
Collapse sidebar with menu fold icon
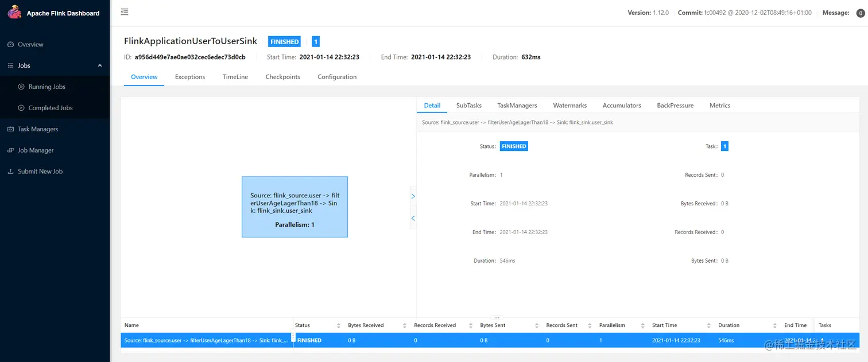pyautogui.click(x=125, y=12)
